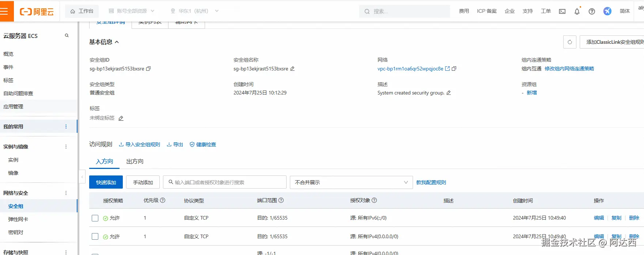
Task: Click 导入安全组规则 link
Action: pyautogui.click(x=140, y=144)
